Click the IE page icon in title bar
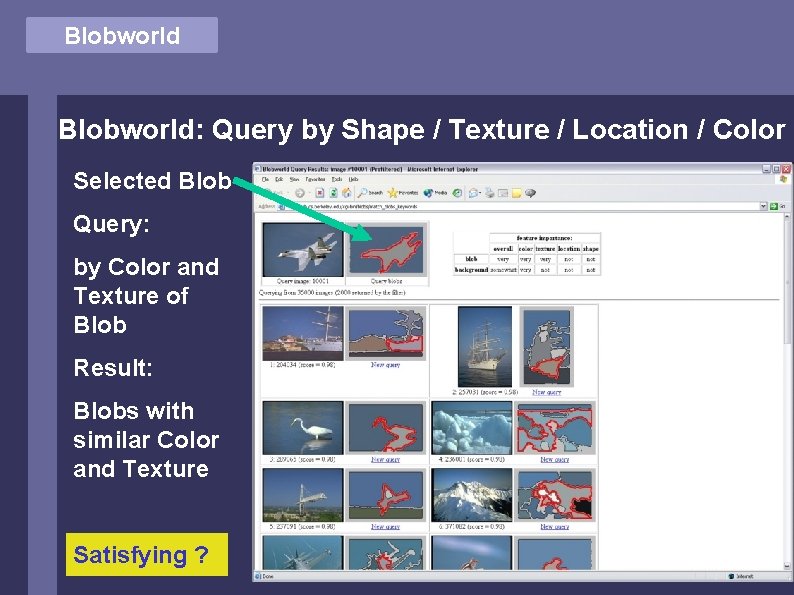794x595 pixels. coord(257,169)
